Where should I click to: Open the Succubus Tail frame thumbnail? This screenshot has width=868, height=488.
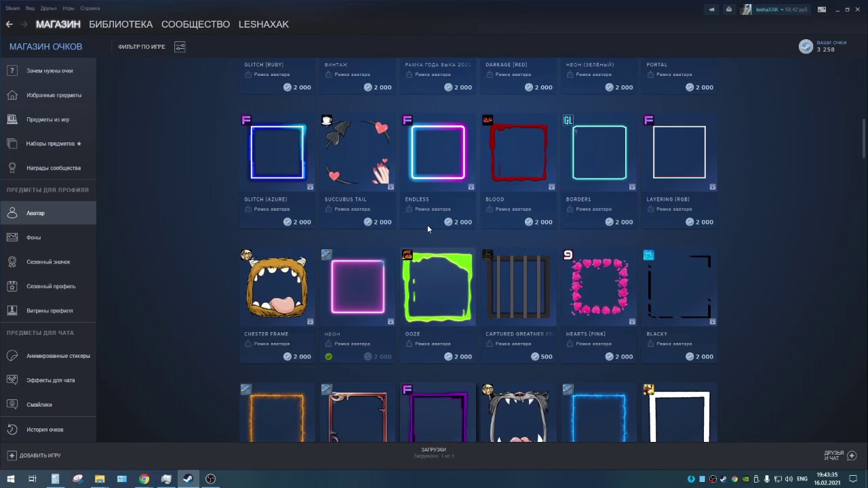357,152
